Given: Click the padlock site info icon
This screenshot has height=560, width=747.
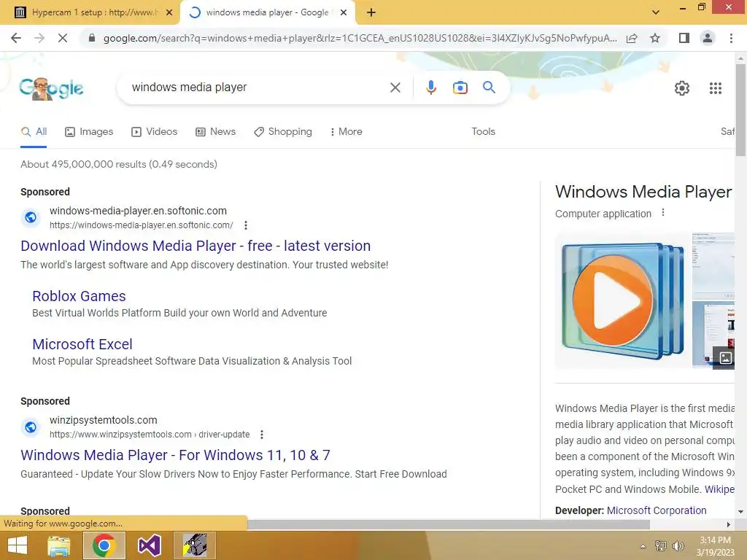Looking at the screenshot, I should [x=92, y=38].
